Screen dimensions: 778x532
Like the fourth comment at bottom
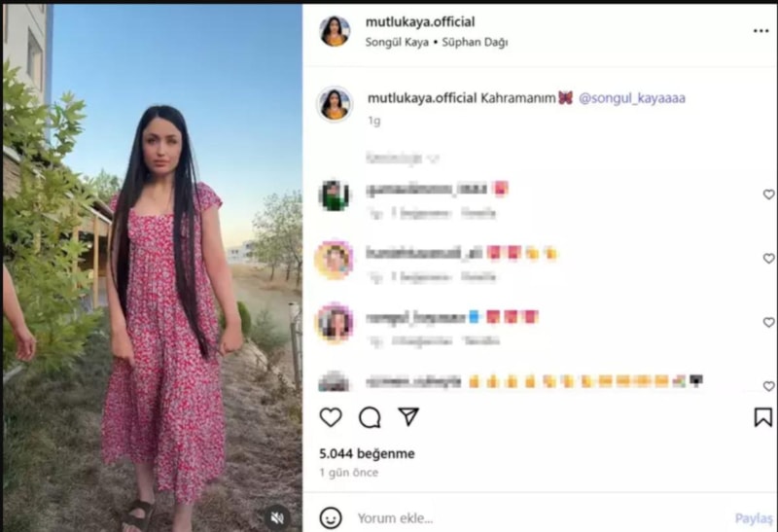(x=768, y=386)
